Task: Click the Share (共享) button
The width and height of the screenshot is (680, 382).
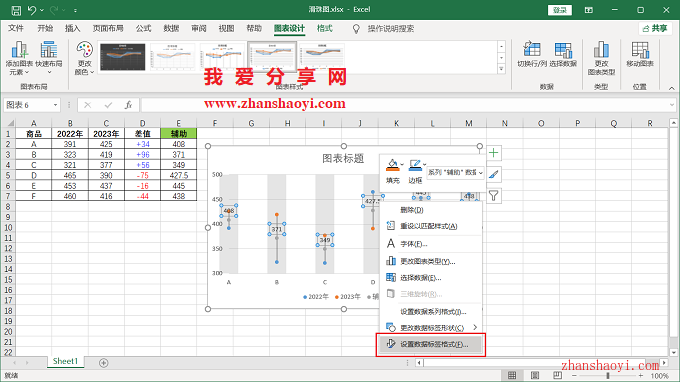Action: pyautogui.click(x=655, y=29)
